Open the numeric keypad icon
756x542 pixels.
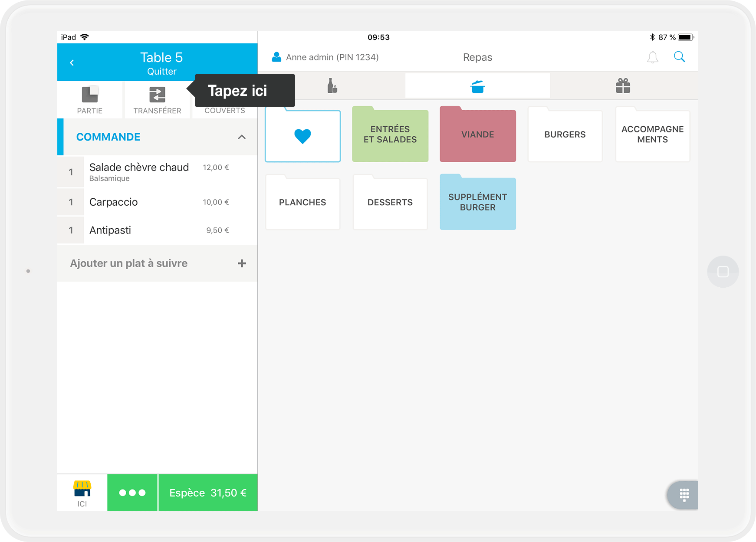[x=684, y=495]
